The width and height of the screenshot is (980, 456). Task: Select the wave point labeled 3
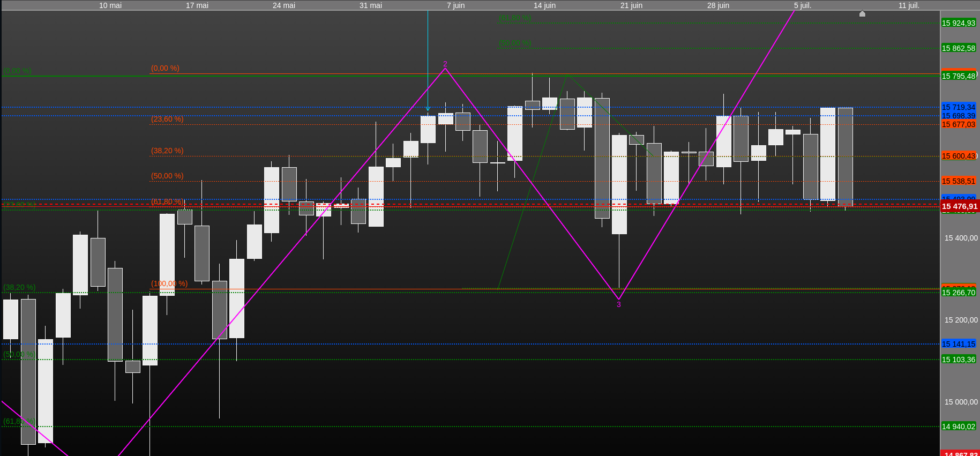coord(618,304)
